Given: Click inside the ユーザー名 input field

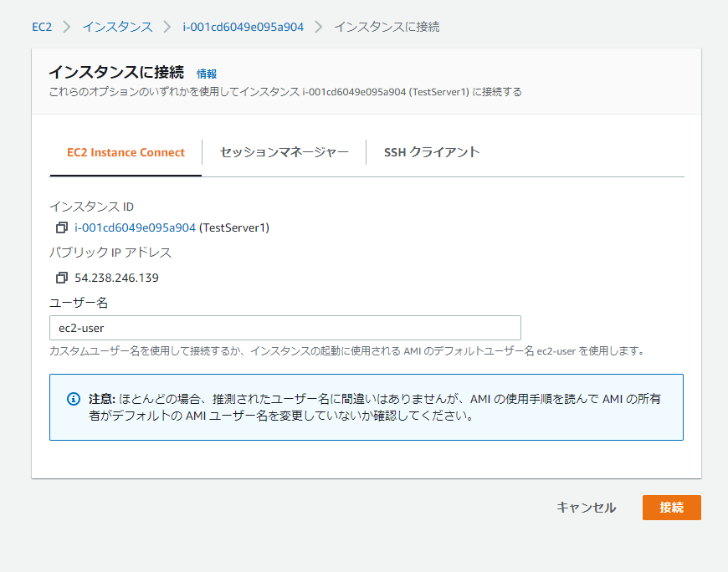Looking at the screenshot, I should (285, 327).
